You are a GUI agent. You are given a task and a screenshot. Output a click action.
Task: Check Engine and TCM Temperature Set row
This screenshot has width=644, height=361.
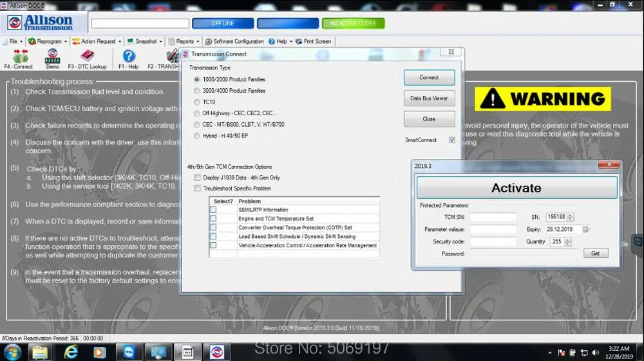pyautogui.click(x=213, y=219)
